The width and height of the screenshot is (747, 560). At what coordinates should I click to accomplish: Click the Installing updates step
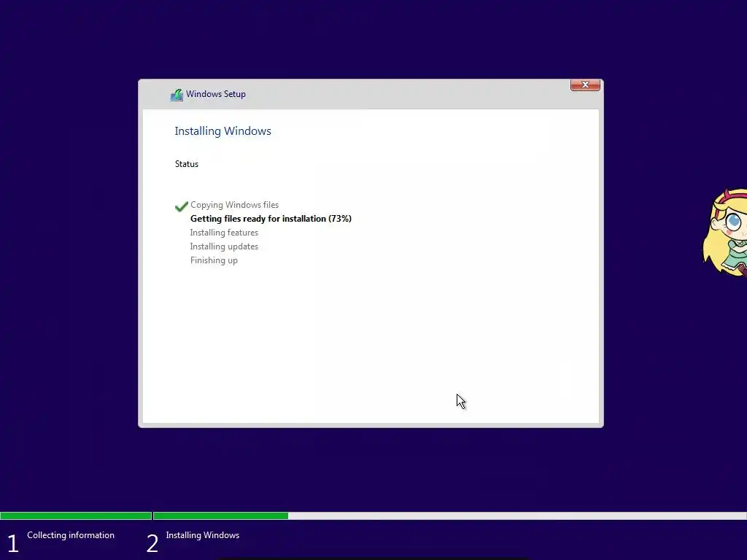[224, 246]
